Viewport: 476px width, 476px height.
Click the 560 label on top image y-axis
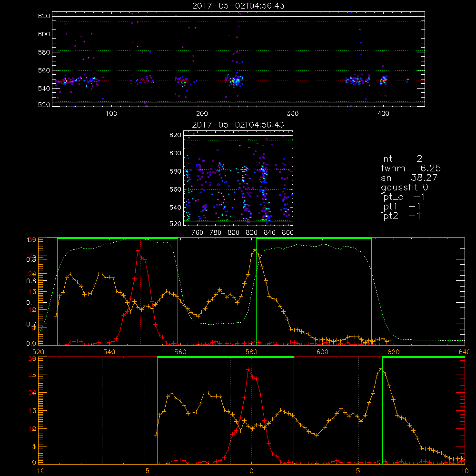[x=44, y=70]
